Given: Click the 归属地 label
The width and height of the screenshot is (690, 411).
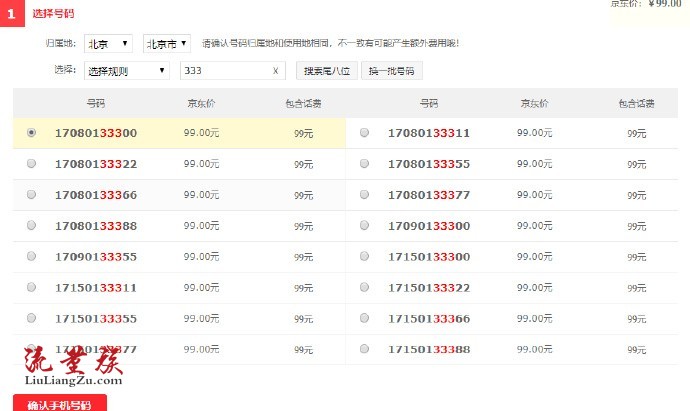Looking at the screenshot, I should click(61, 43).
